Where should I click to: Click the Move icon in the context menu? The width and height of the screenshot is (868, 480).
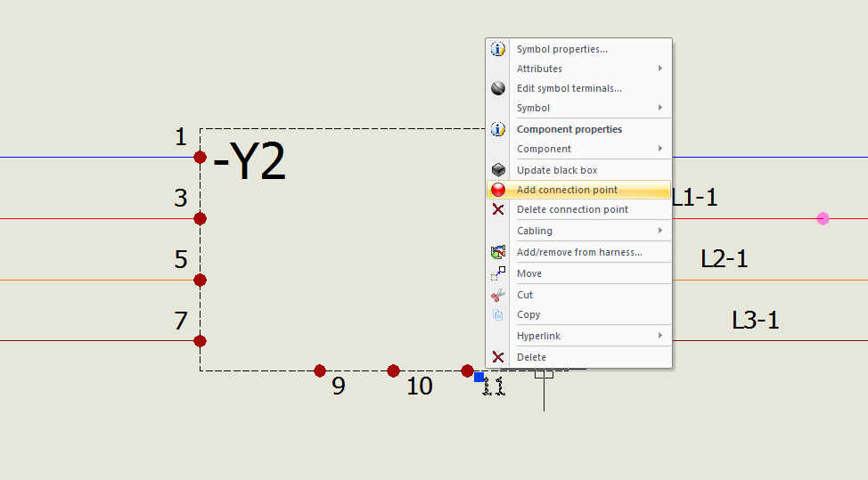click(498, 273)
